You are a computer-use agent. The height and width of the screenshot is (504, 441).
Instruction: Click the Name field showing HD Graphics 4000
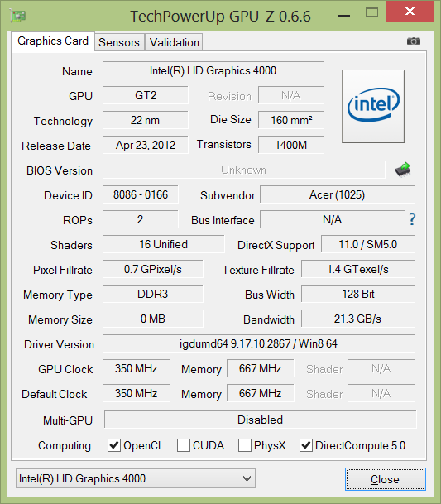(213, 70)
